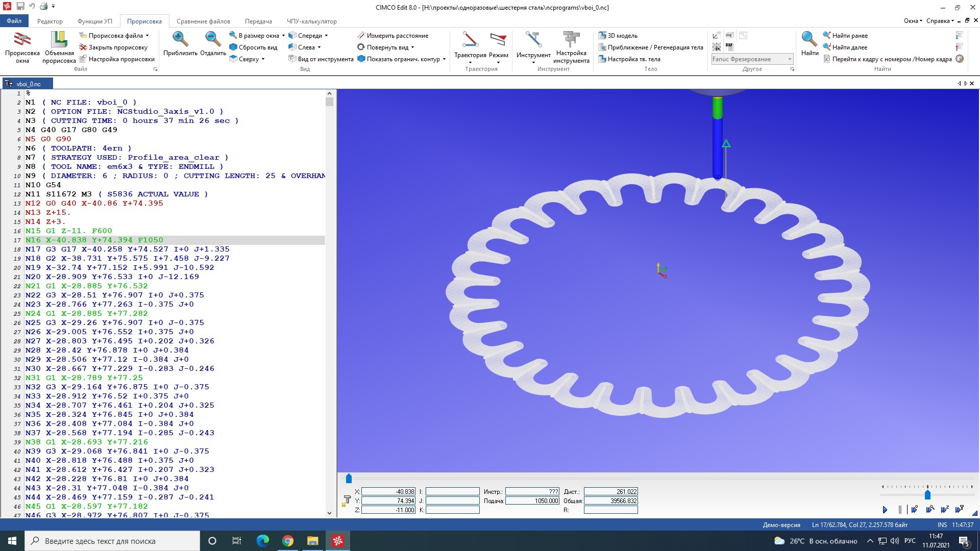Click Найти далее button
980x551 pixels.
[x=845, y=47]
